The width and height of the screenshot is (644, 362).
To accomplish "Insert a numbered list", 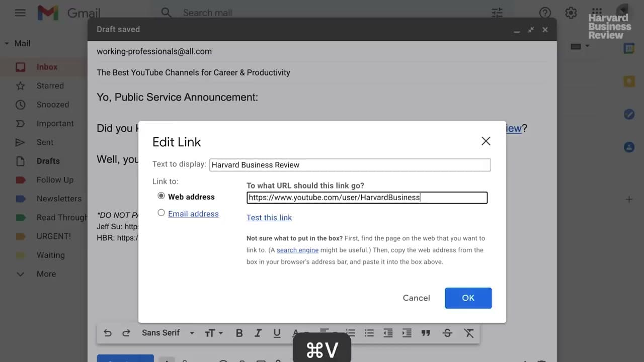I will (351, 333).
